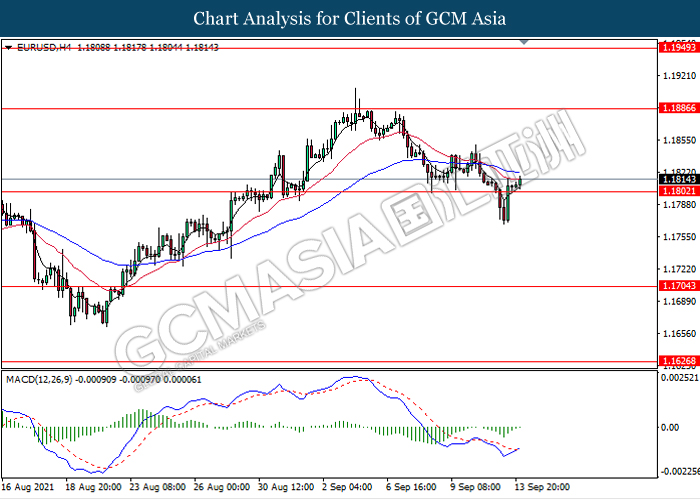
Task: Click the 1.16268 red price label
Action: click(679, 361)
